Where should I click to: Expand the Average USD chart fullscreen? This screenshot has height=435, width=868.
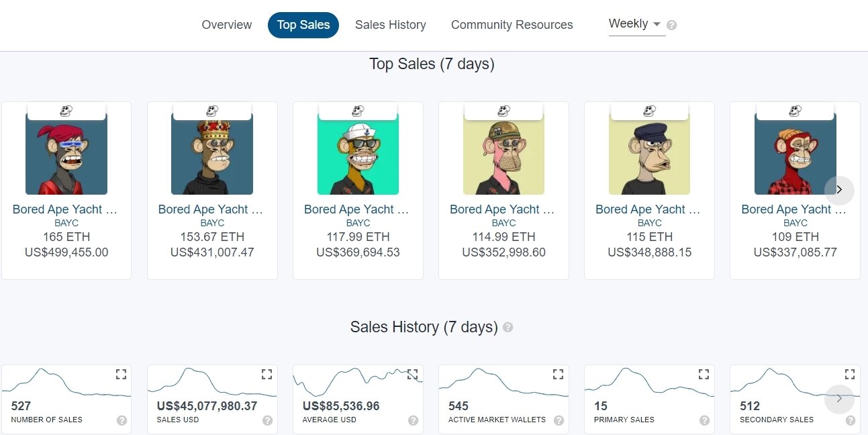[x=412, y=374]
